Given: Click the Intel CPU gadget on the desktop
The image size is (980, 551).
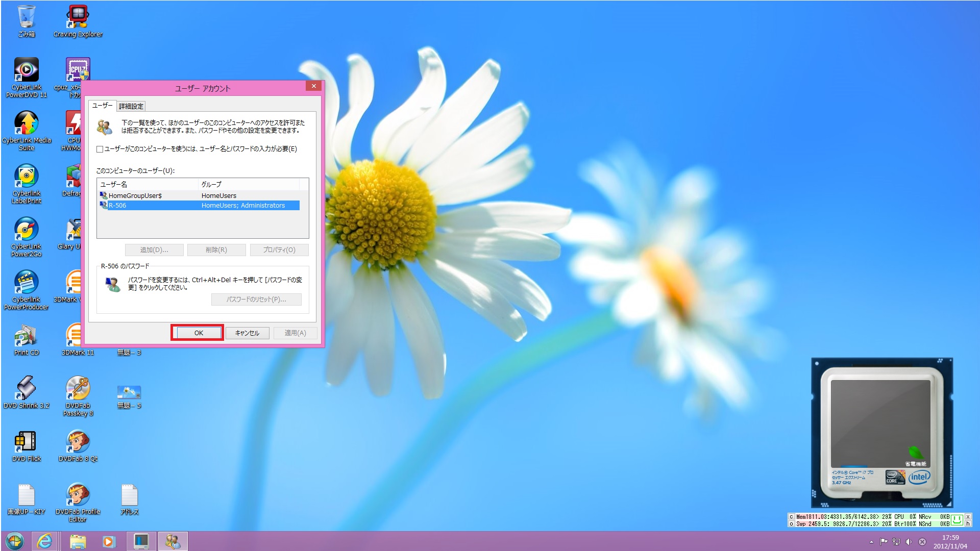Looking at the screenshot, I should coord(881,433).
